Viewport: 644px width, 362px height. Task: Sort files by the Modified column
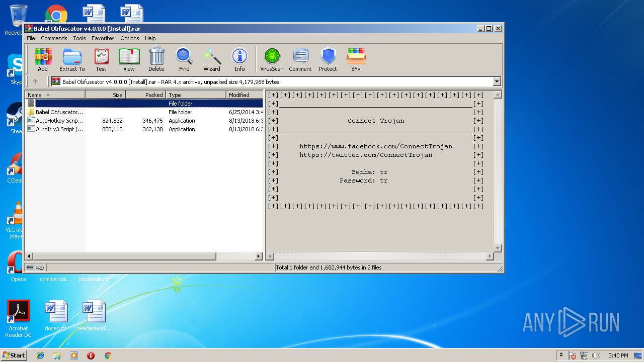click(245, 95)
